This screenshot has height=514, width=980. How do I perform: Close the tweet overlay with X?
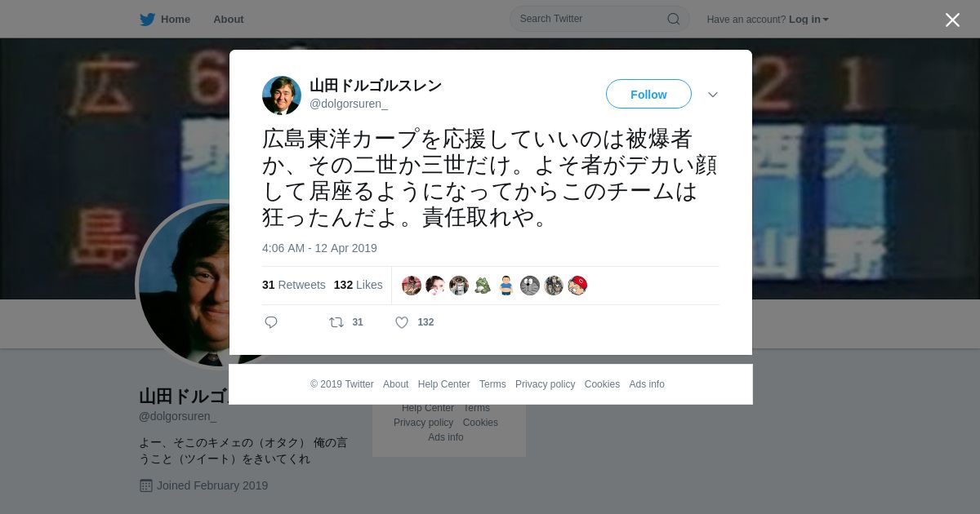(x=952, y=20)
